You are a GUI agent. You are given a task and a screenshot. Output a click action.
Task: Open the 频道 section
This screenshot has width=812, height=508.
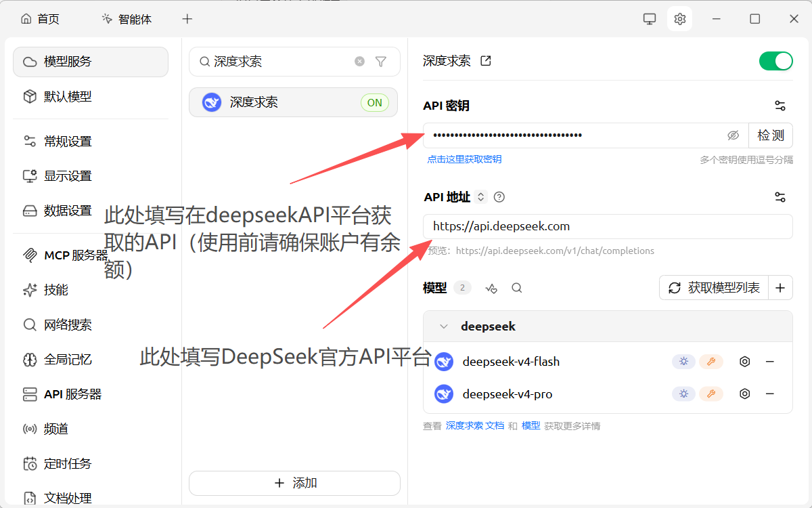[x=91, y=429]
